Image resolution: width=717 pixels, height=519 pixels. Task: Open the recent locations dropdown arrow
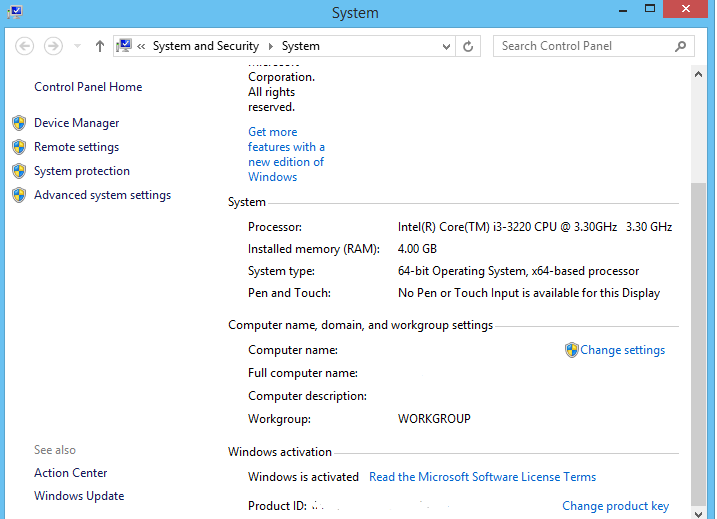77,46
